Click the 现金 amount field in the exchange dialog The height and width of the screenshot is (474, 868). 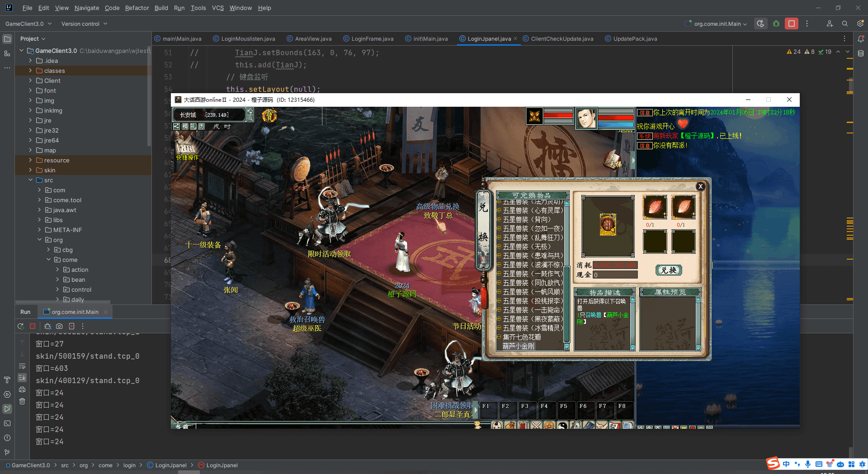[615, 275]
